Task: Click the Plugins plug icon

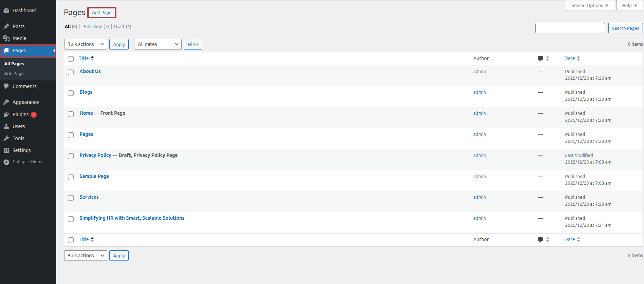Action: pyautogui.click(x=6, y=114)
